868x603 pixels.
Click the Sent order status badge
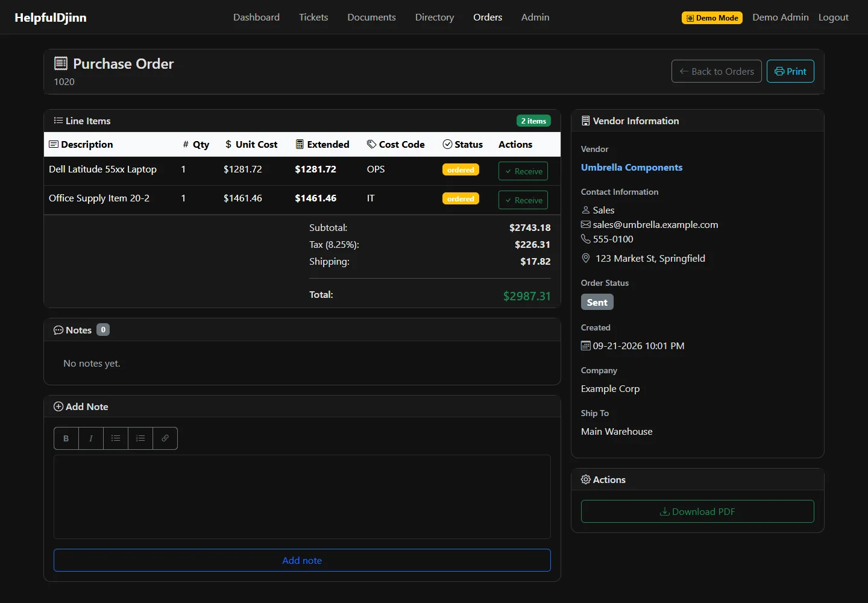(x=597, y=302)
